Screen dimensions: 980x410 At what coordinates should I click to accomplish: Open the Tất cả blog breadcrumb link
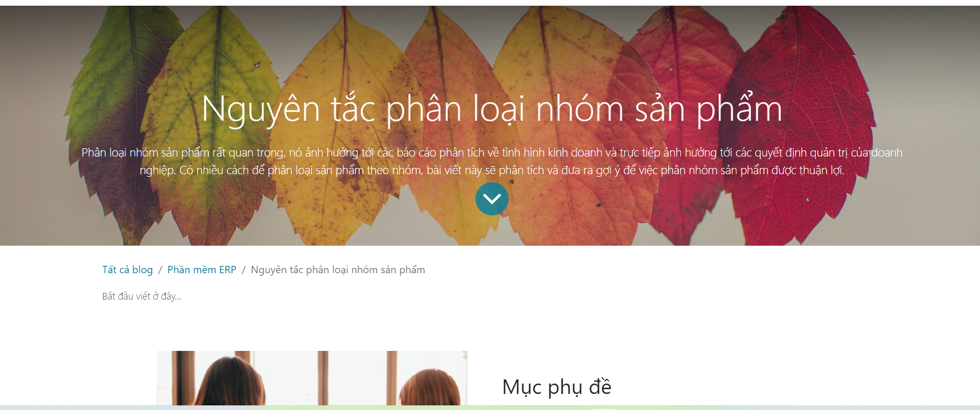point(127,270)
